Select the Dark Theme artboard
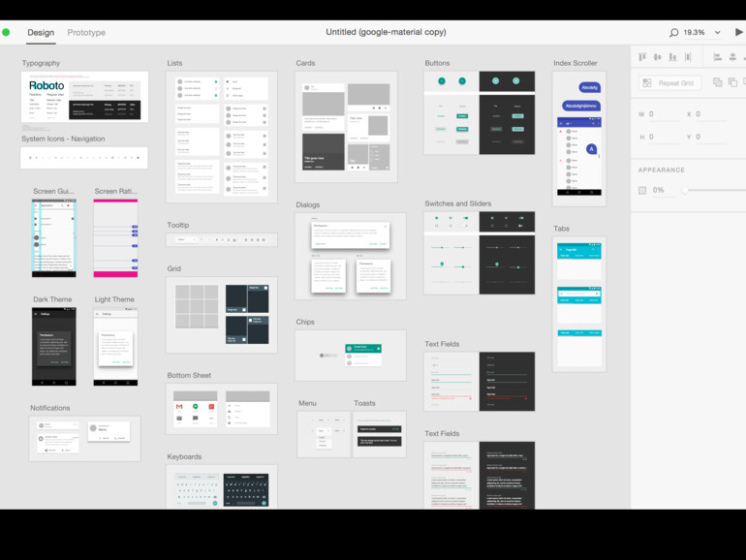This screenshot has width=746, height=560. pyautogui.click(x=53, y=347)
